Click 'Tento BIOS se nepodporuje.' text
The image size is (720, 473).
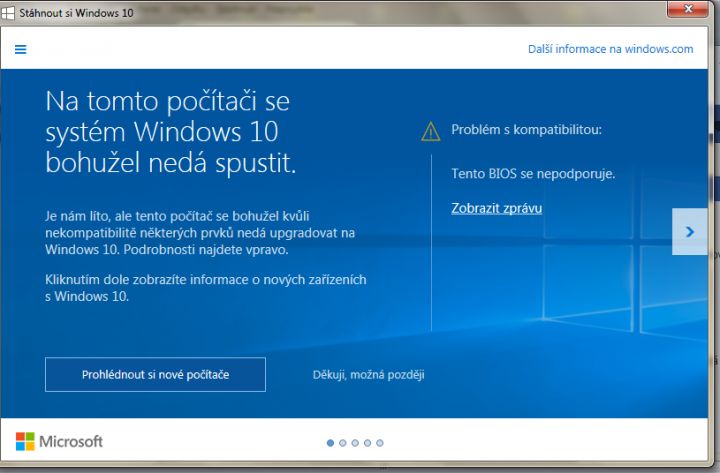pos(533,174)
